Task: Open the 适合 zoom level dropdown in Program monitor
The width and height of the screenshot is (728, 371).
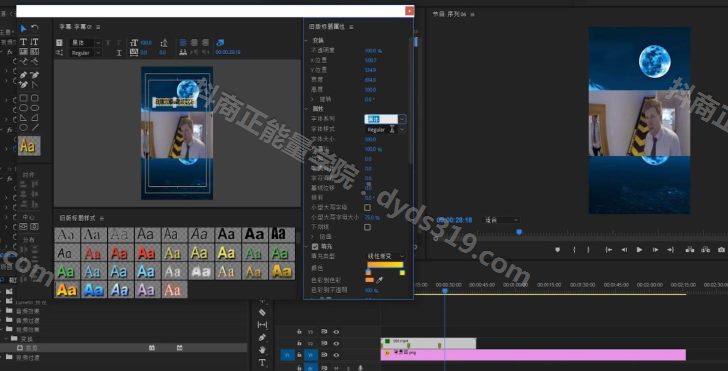Action: pyautogui.click(x=501, y=220)
